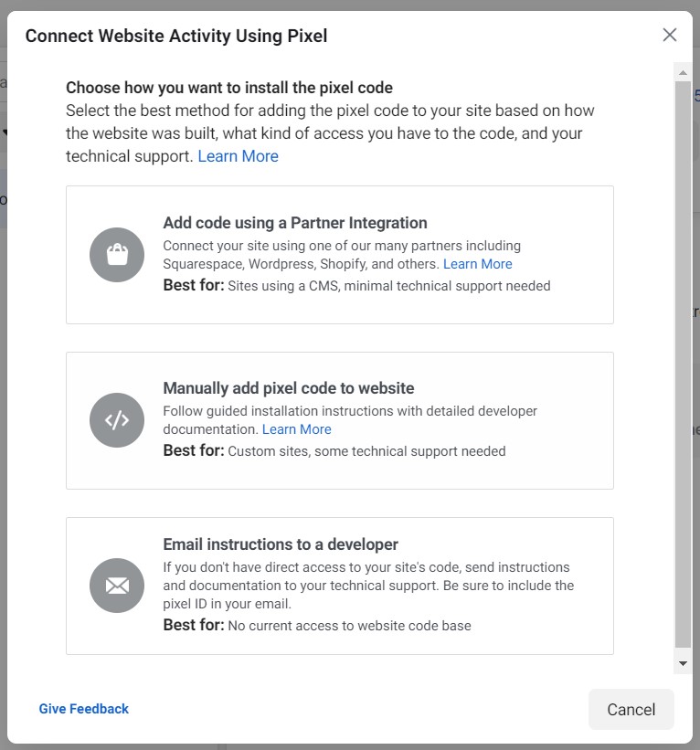Open Learn More under the install heading
This screenshot has width=700, height=750.
tap(238, 156)
